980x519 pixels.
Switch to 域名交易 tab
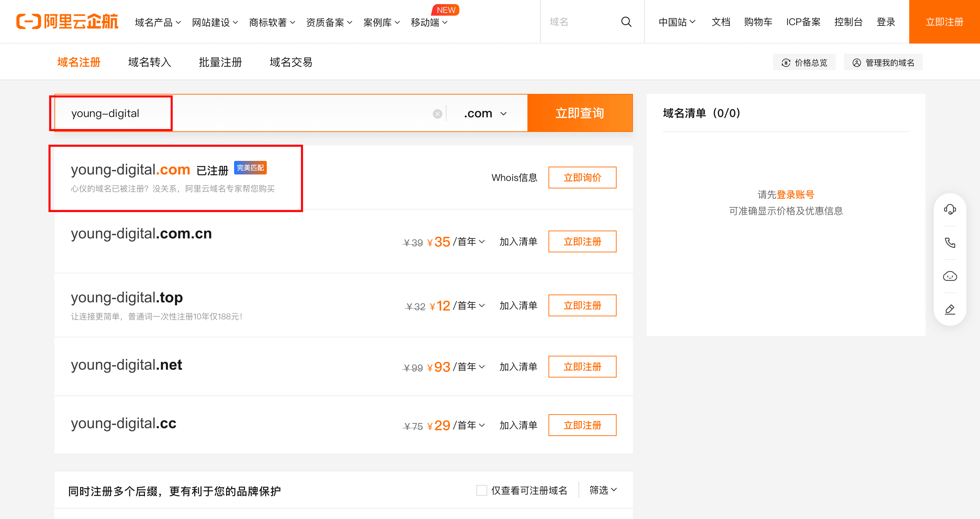pyautogui.click(x=291, y=62)
